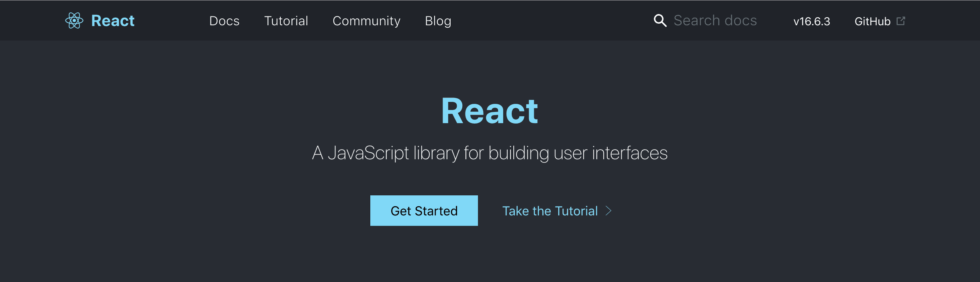Click the large React hero title
The width and height of the screenshot is (980, 282).
pyautogui.click(x=490, y=111)
